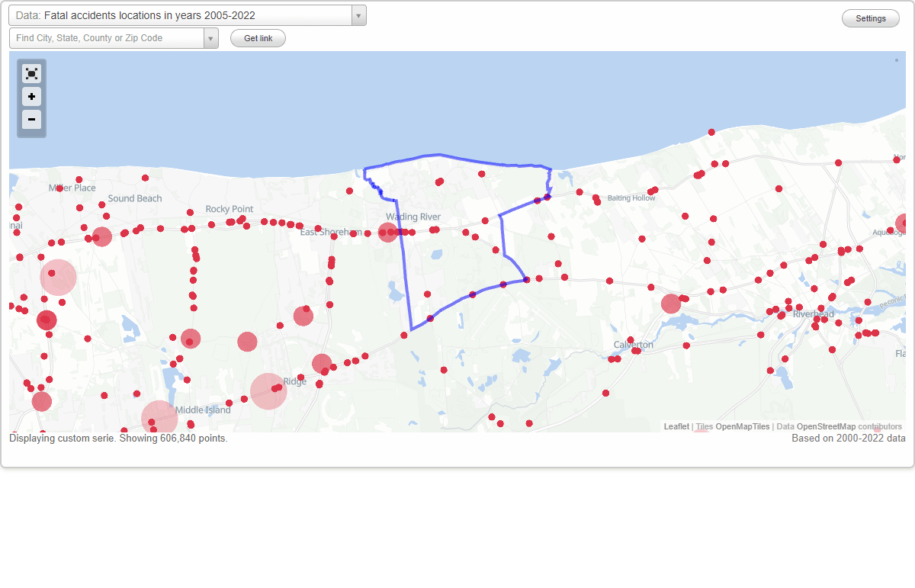Expand the Fatal accidents data selector
Image resolution: width=915 pixels, height=588 pixels.
(x=357, y=15)
